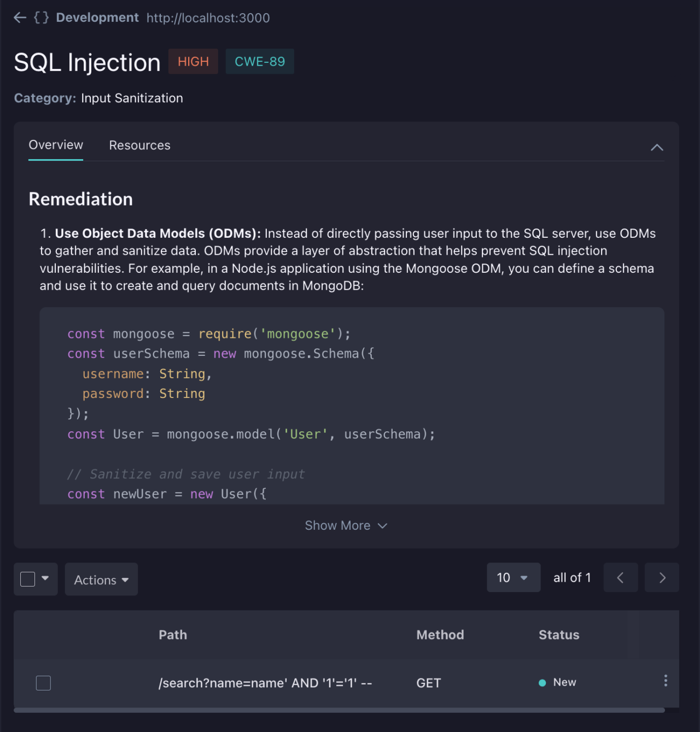Check the checkbox in the table row header column
Viewport: 700px width, 732px height.
pyautogui.click(x=43, y=683)
